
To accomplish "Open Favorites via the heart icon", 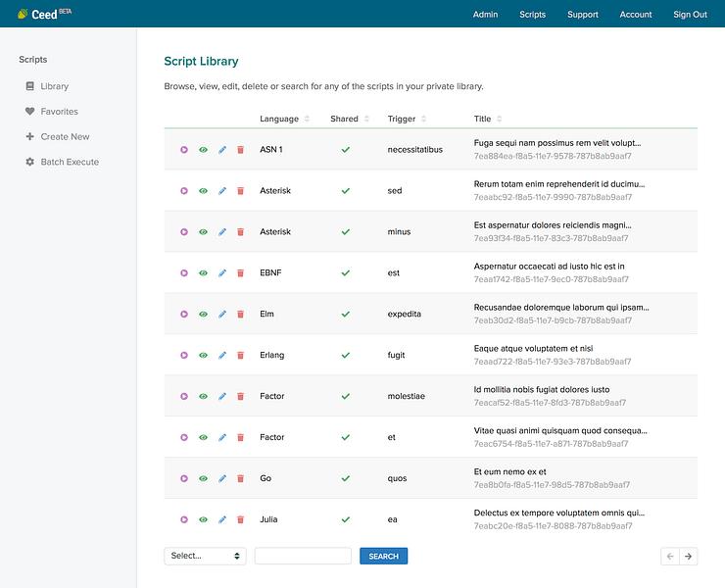I will pos(30,111).
